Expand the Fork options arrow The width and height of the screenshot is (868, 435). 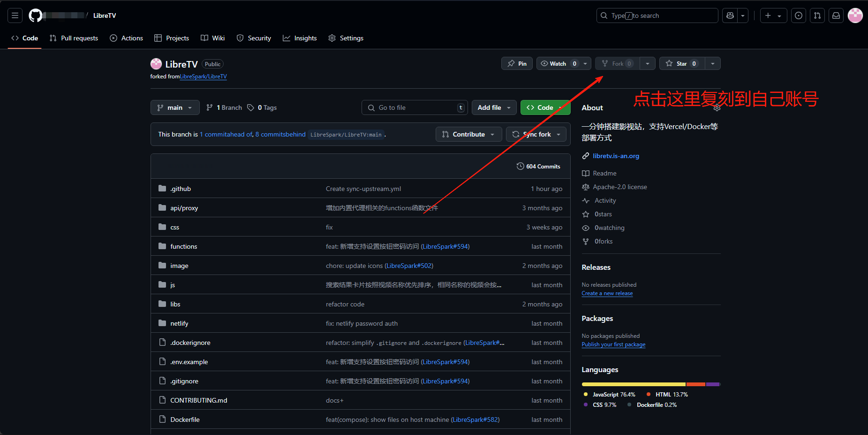click(x=648, y=63)
